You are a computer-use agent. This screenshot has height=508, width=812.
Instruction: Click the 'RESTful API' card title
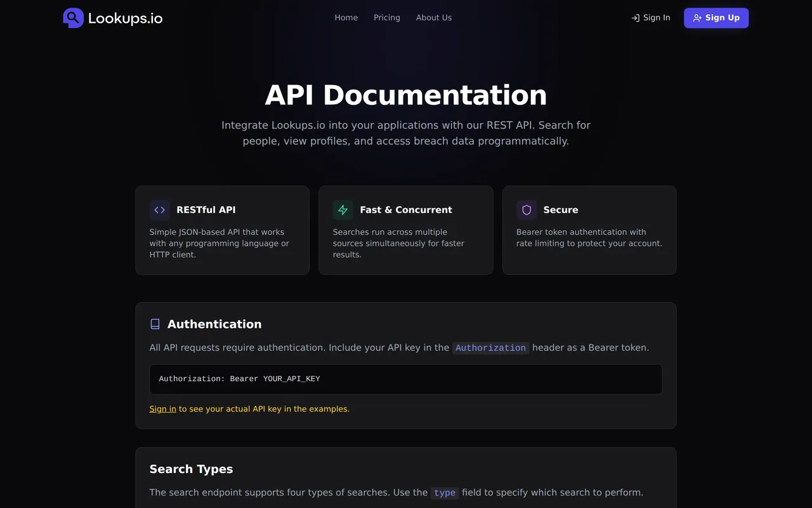pyautogui.click(x=206, y=210)
